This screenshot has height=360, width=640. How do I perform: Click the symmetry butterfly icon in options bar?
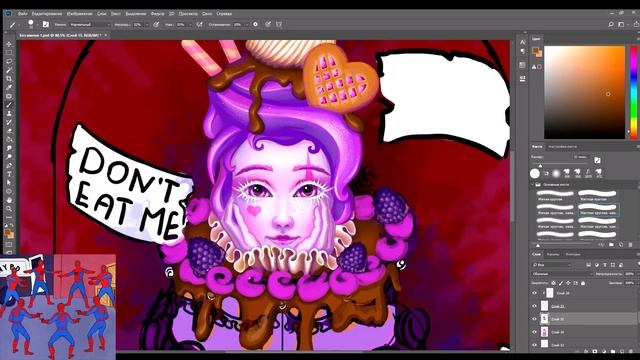coord(279,24)
